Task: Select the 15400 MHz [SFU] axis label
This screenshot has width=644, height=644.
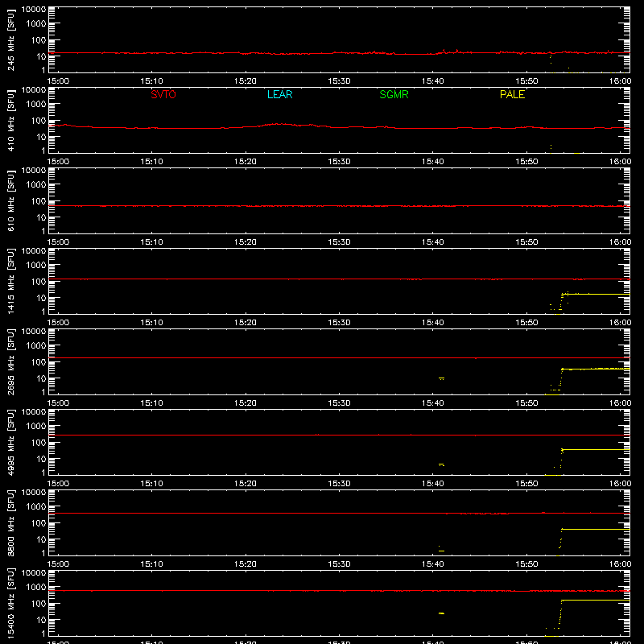Action: (11, 603)
